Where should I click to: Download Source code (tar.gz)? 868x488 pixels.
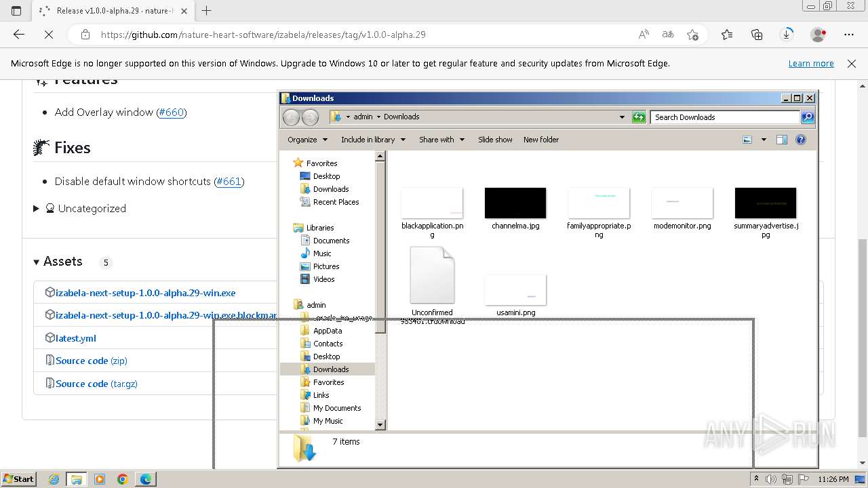(x=96, y=384)
